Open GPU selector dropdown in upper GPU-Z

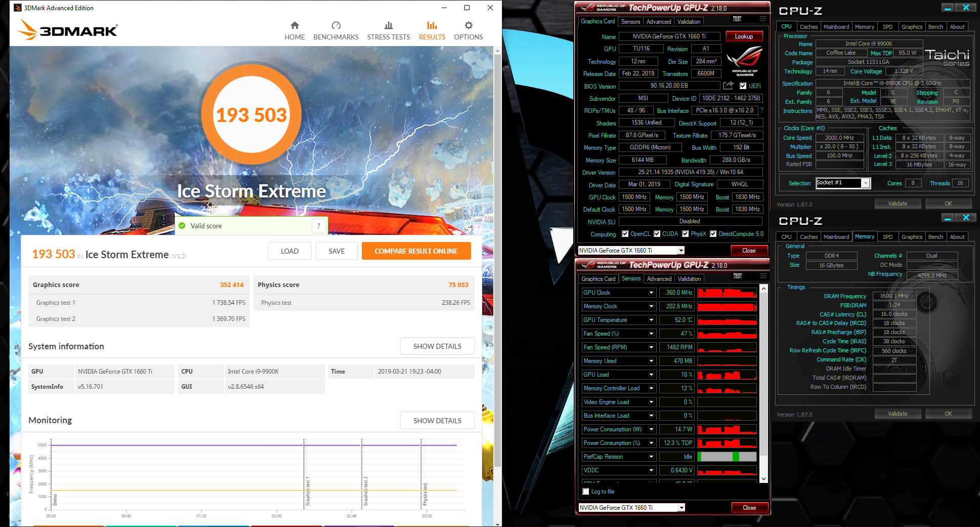(681, 251)
